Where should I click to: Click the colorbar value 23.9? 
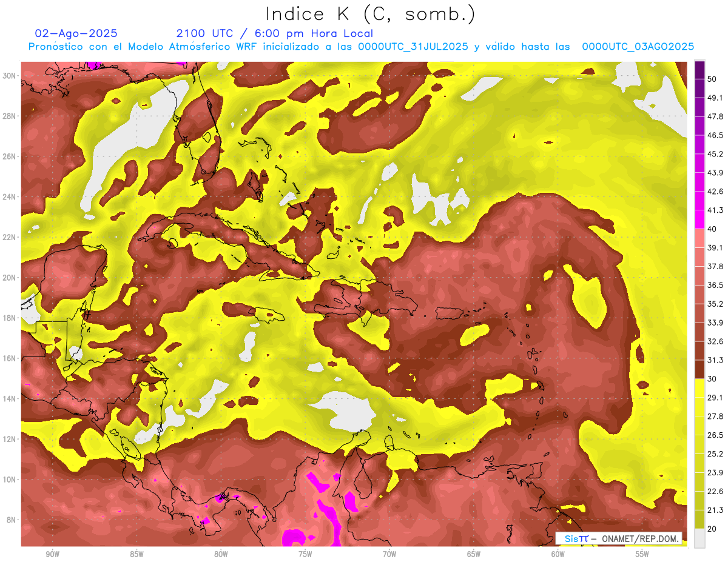715,473
